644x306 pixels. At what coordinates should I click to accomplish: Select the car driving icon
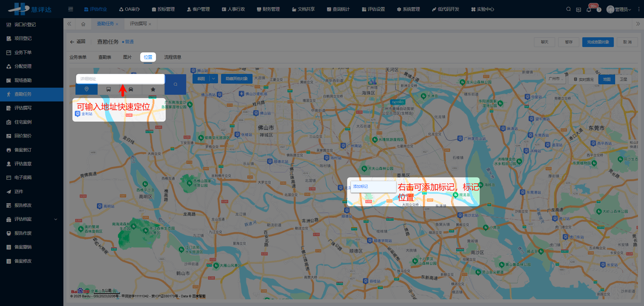(x=131, y=89)
